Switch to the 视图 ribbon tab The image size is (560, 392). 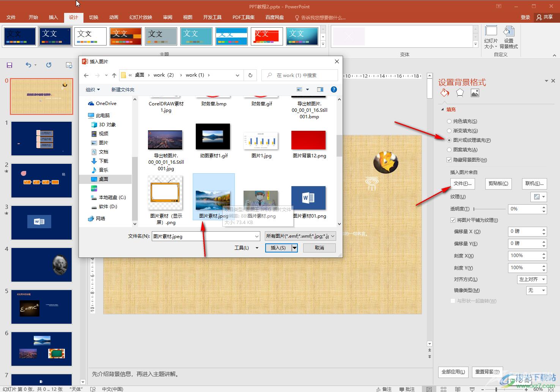pos(188,17)
